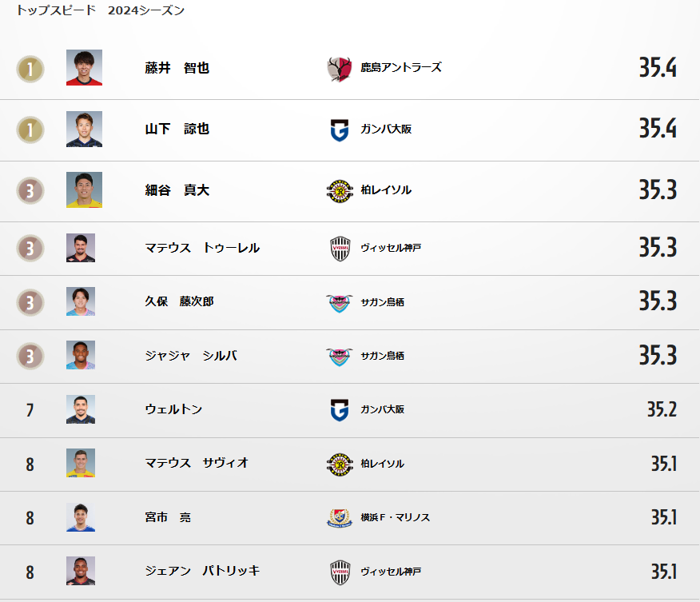Open player profile 山下 諒也
The width and height of the screenshot is (700, 602).
tap(177, 129)
